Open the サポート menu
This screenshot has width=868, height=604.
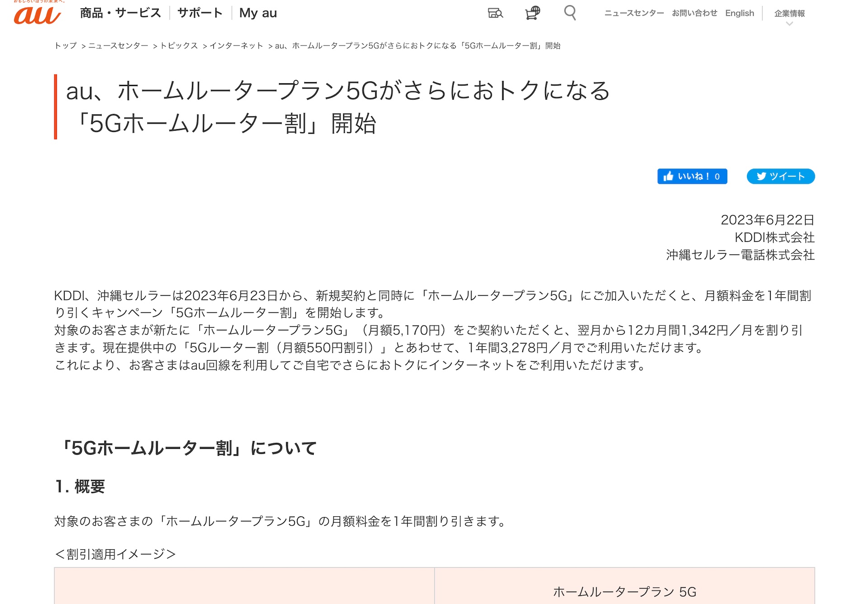click(200, 13)
